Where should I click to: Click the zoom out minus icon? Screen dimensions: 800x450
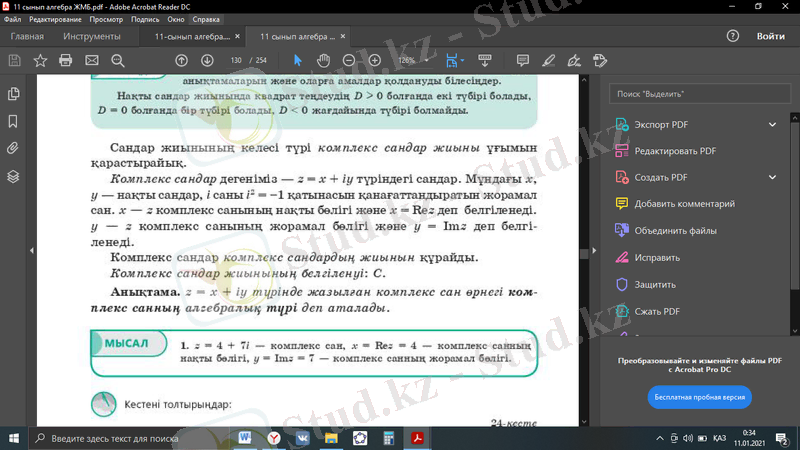click(x=348, y=60)
